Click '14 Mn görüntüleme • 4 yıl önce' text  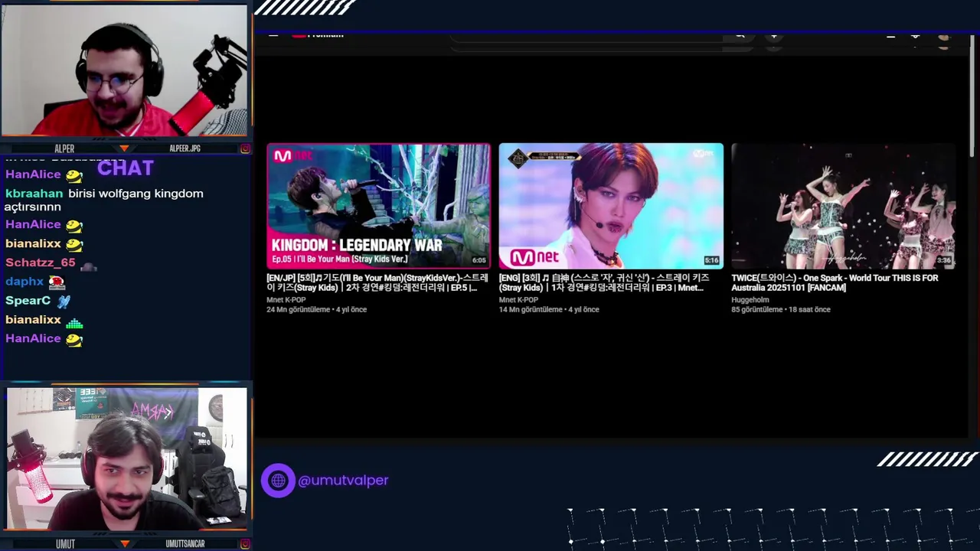(x=549, y=310)
